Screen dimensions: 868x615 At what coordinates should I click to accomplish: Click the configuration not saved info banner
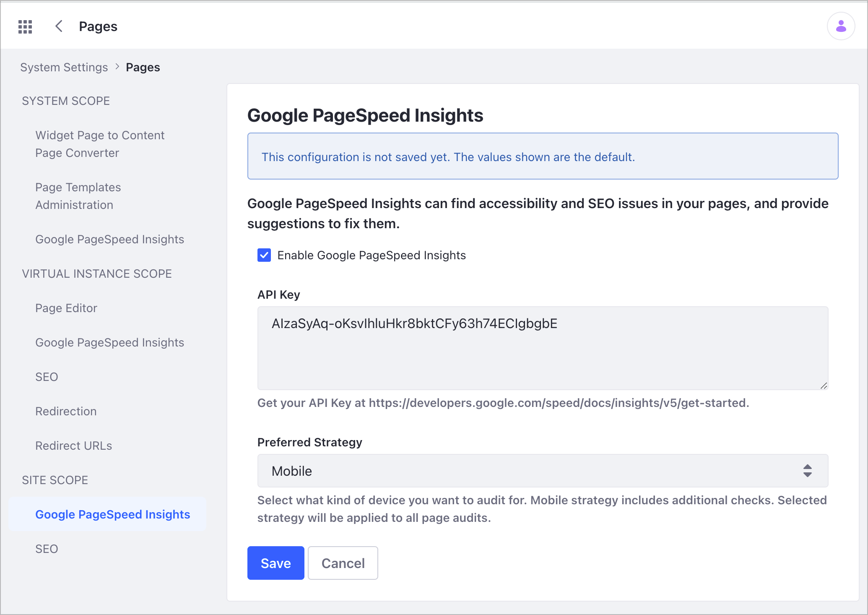click(543, 156)
